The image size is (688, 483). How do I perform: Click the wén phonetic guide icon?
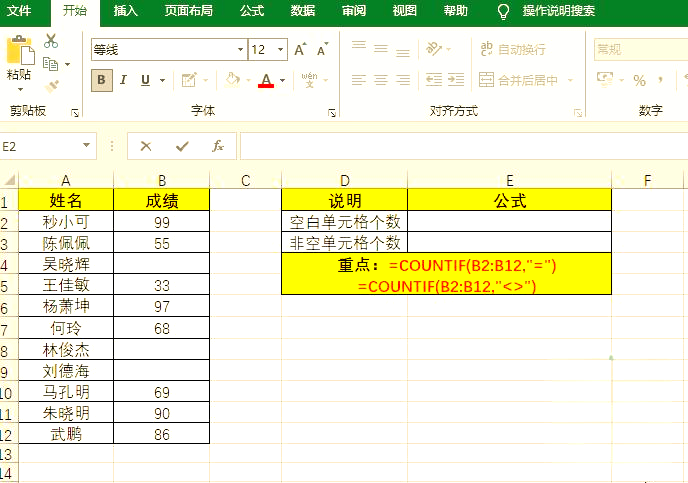(309, 80)
